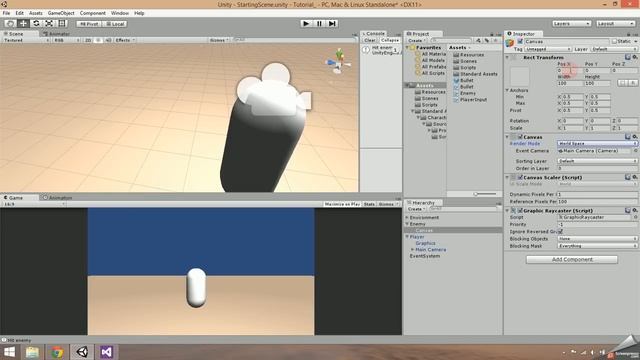
Task: Open File Explorer from the taskbar
Action: point(32,352)
